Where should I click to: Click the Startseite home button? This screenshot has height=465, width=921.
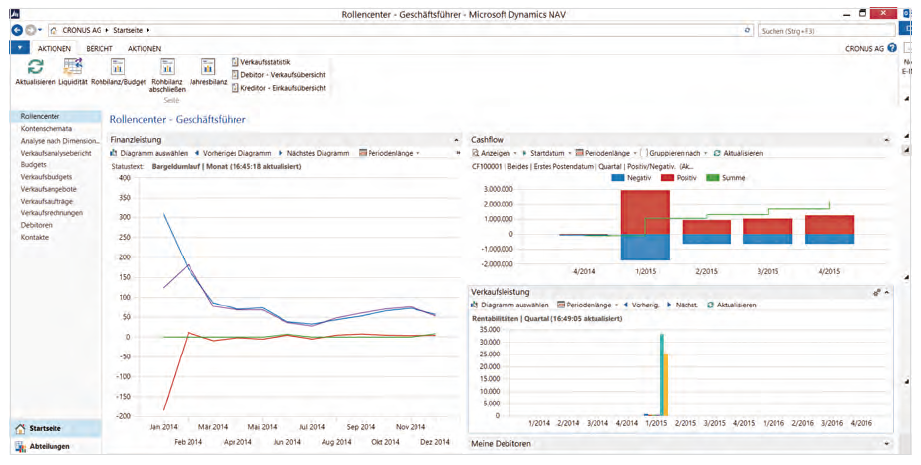pos(56,429)
